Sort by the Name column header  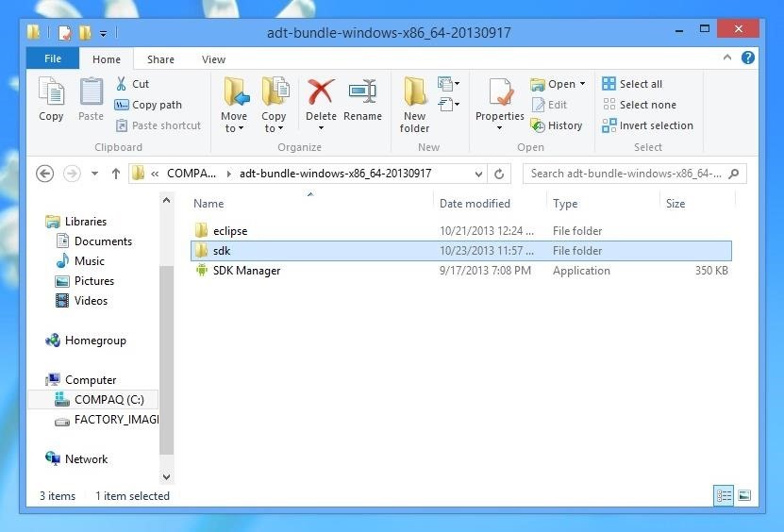209,204
